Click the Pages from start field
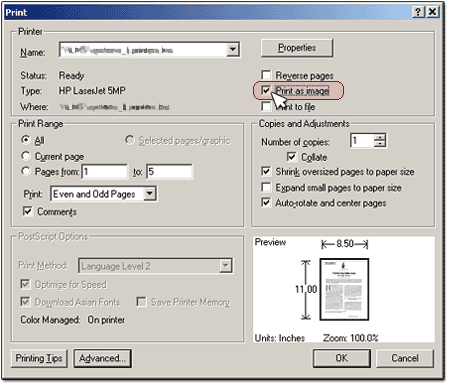The image size is (450, 386). (105, 172)
